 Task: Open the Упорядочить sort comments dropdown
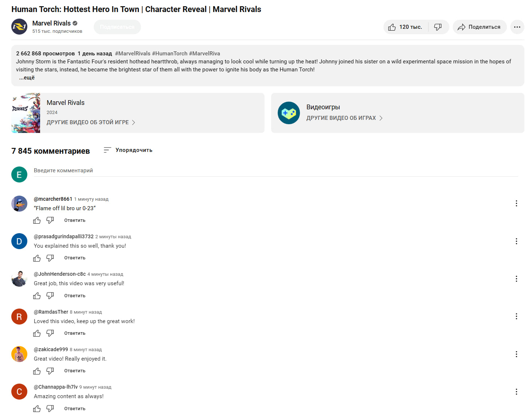(128, 150)
